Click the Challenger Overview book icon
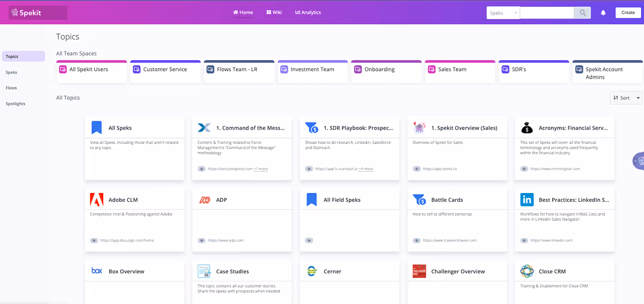Viewport: 644px width, 304px height. 419,271
